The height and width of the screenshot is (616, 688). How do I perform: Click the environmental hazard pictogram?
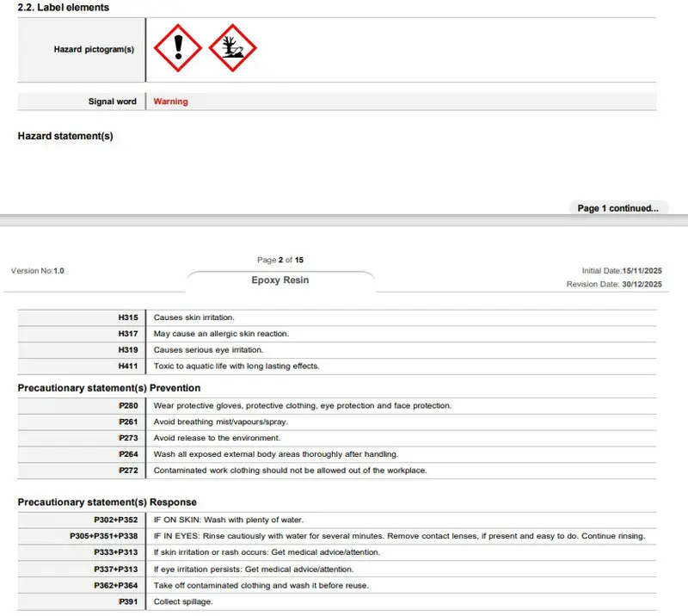tap(232, 48)
